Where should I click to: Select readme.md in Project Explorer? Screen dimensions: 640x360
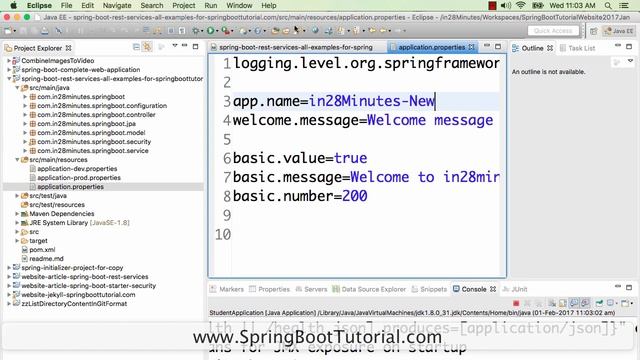[46, 258]
